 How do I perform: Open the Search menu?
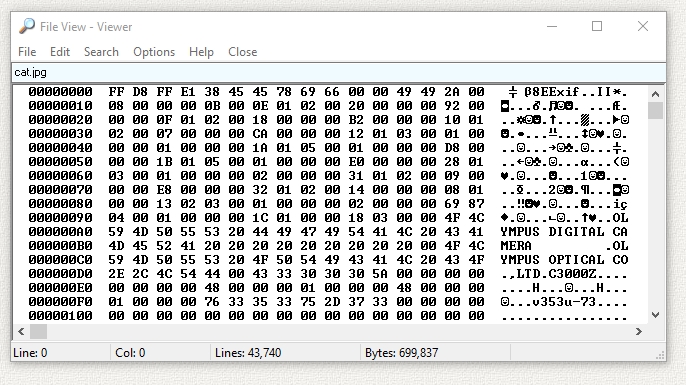101,52
